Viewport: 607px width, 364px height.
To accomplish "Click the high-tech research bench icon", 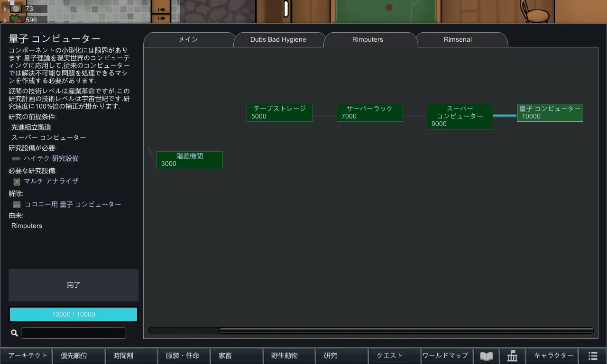I will click(16, 159).
